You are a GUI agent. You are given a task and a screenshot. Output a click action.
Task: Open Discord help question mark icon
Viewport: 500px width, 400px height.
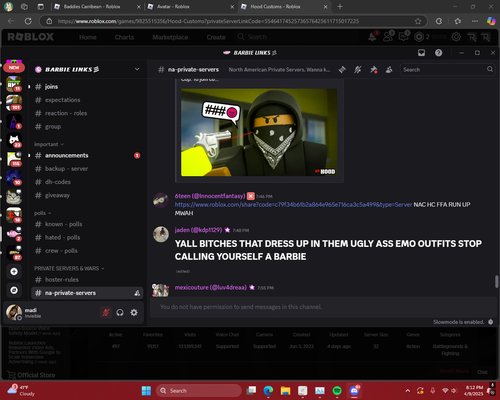439,53
